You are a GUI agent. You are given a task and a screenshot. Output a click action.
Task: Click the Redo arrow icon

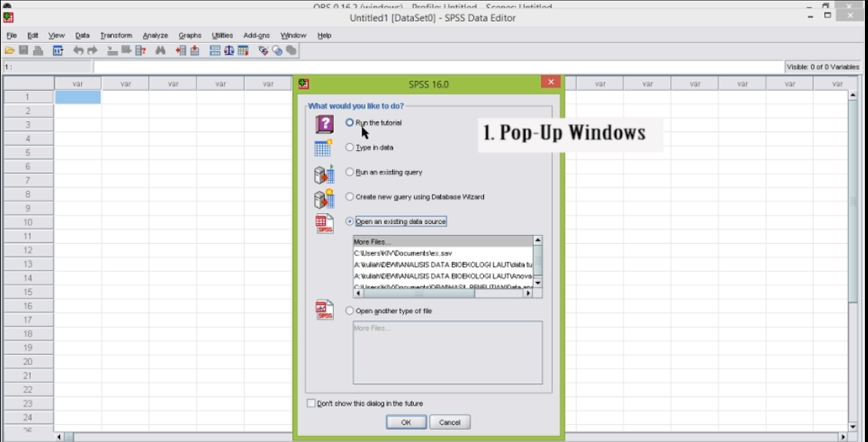pyautogui.click(x=92, y=50)
